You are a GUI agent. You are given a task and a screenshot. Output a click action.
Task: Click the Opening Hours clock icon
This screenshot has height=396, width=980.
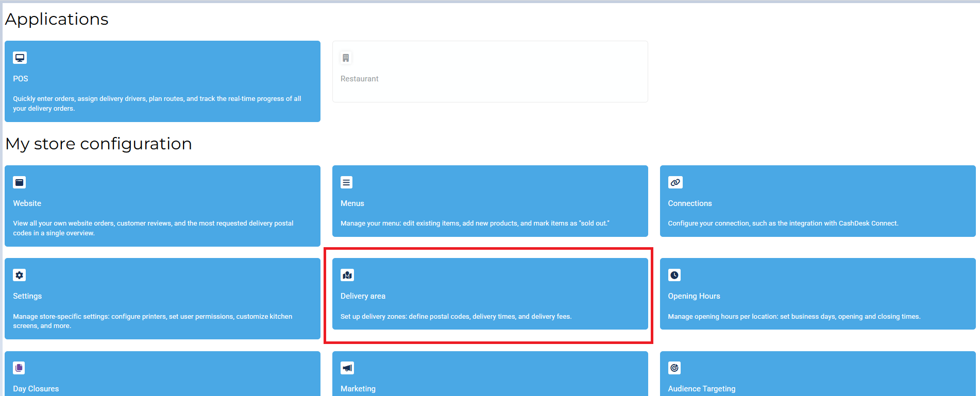tap(674, 275)
